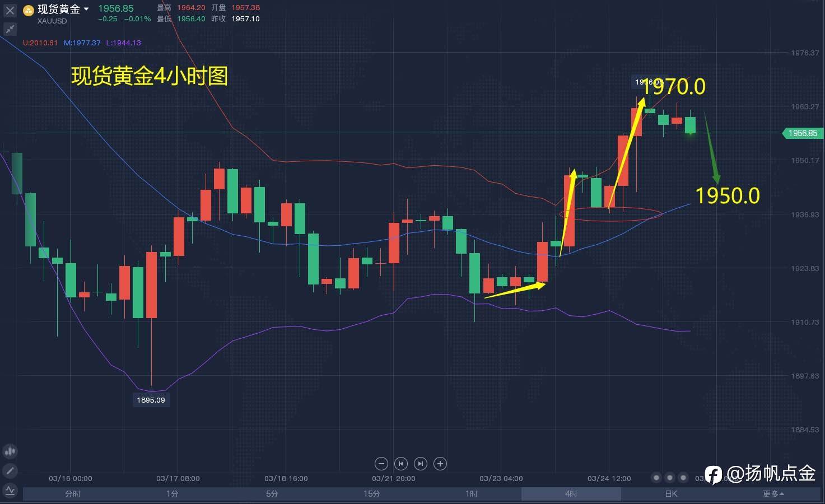Click the 最高 1964.20 high value
This screenshot has width=825, height=504.
click(x=181, y=8)
